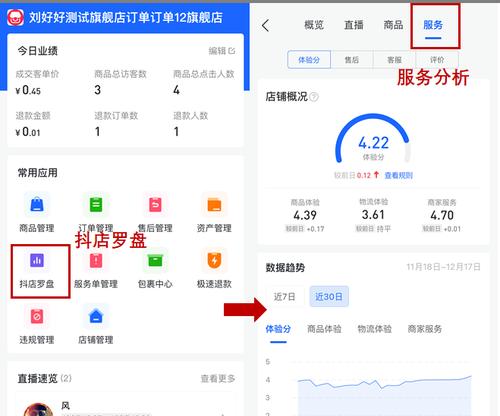Open 订单管理 green order icon

pyautogui.click(x=96, y=204)
